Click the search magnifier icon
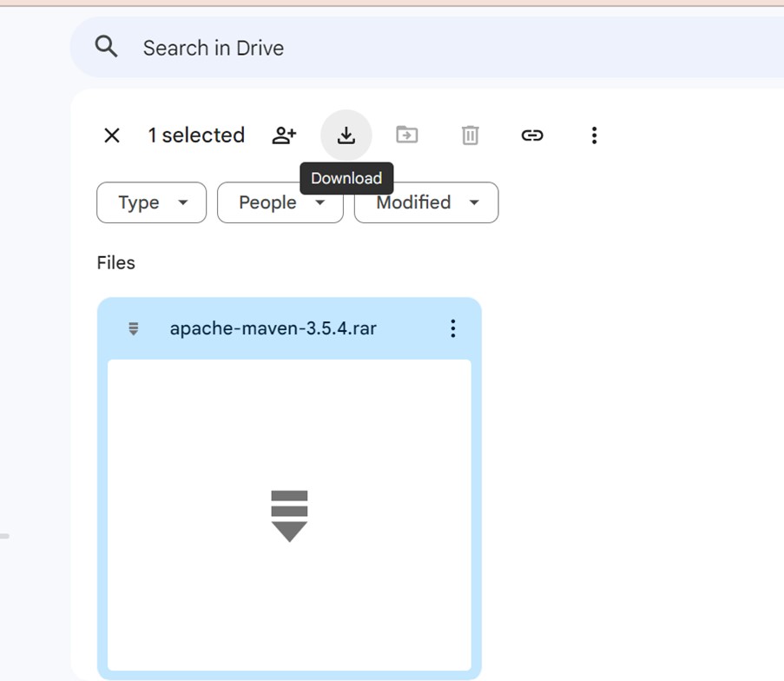The image size is (784, 681). 105,46
